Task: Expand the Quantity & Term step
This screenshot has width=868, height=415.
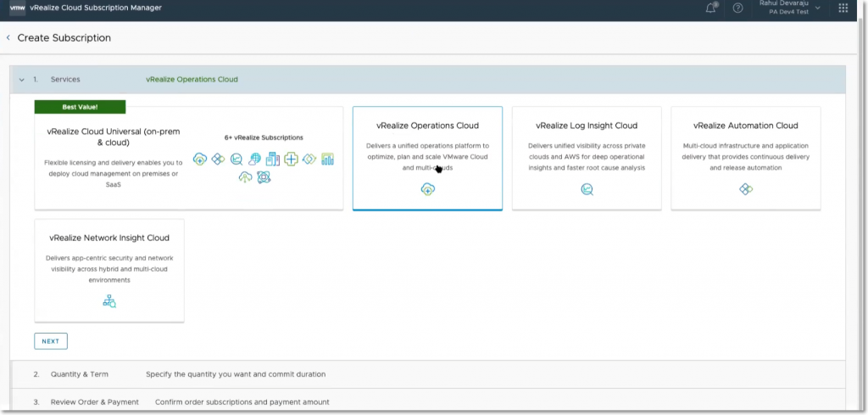Action: pyautogui.click(x=427, y=374)
